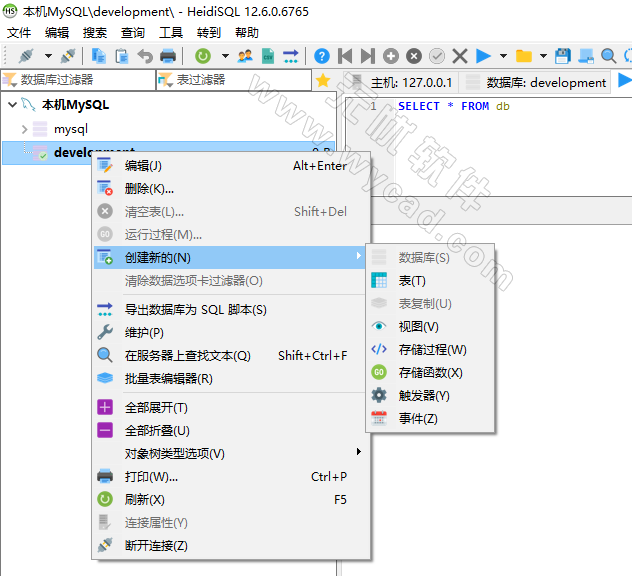Create new 存储过程(W) from submenu
632x576 pixels.
click(430, 349)
